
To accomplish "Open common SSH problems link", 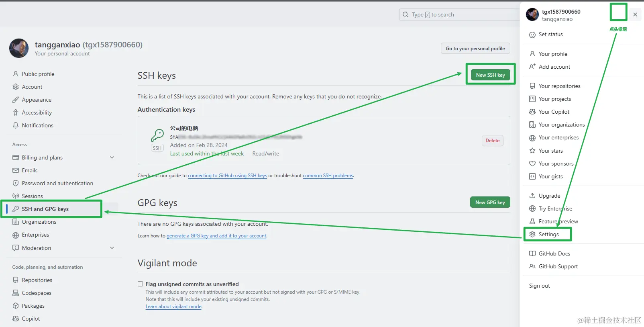I will (328, 176).
